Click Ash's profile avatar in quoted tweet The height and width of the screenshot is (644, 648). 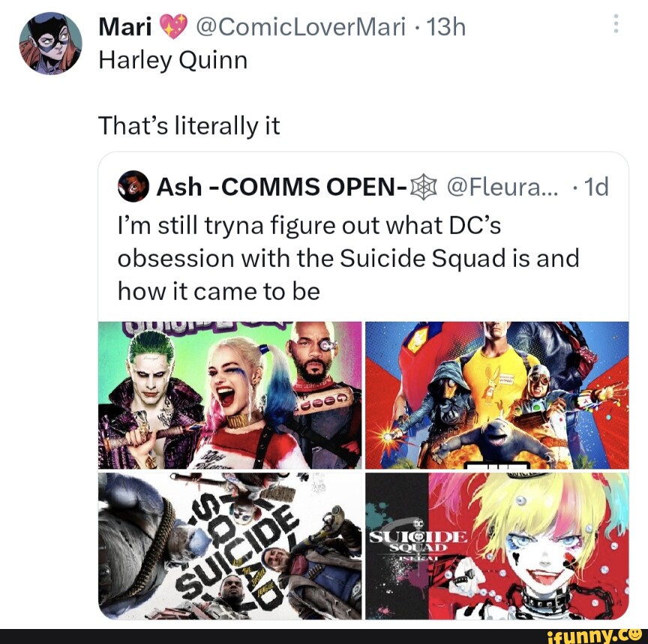(133, 187)
